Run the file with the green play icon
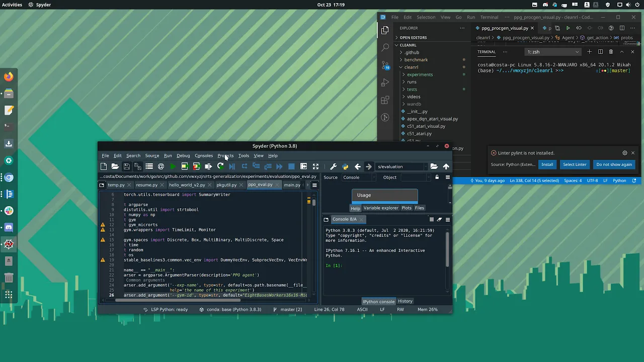The image size is (644, 362). pos(173,166)
